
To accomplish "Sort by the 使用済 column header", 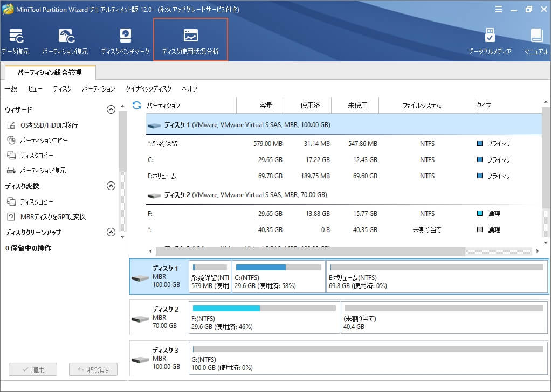I will coord(307,106).
